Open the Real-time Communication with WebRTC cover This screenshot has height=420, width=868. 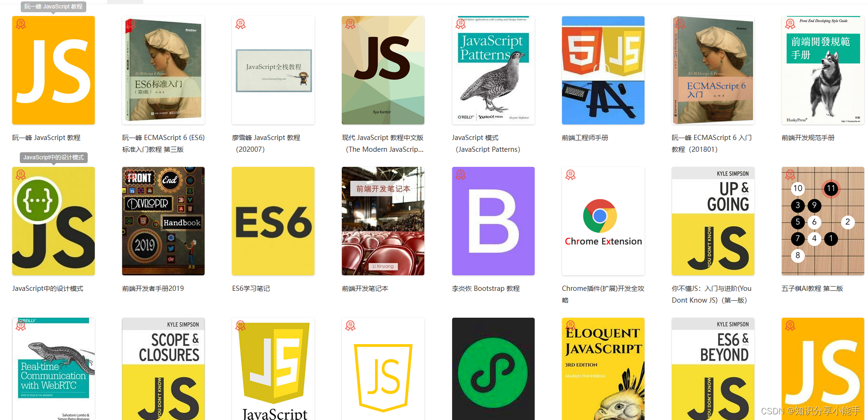pyautogui.click(x=53, y=369)
